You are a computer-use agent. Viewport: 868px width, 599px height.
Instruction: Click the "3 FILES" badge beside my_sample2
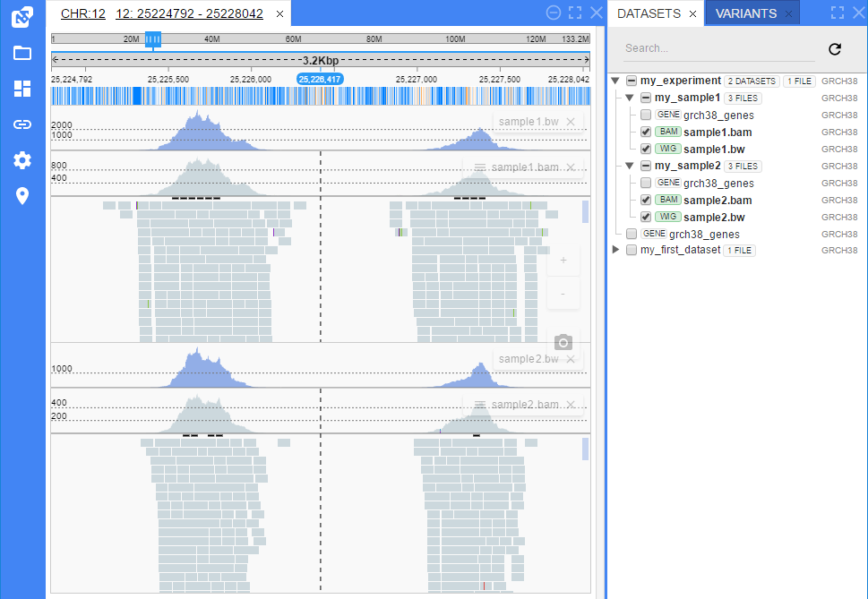(743, 167)
